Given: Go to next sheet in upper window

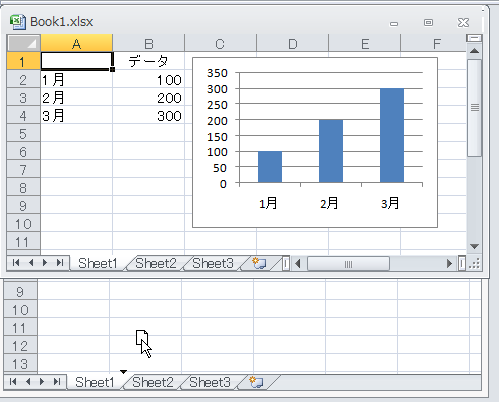Looking at the screenshot, I should [x=45, y=263].
